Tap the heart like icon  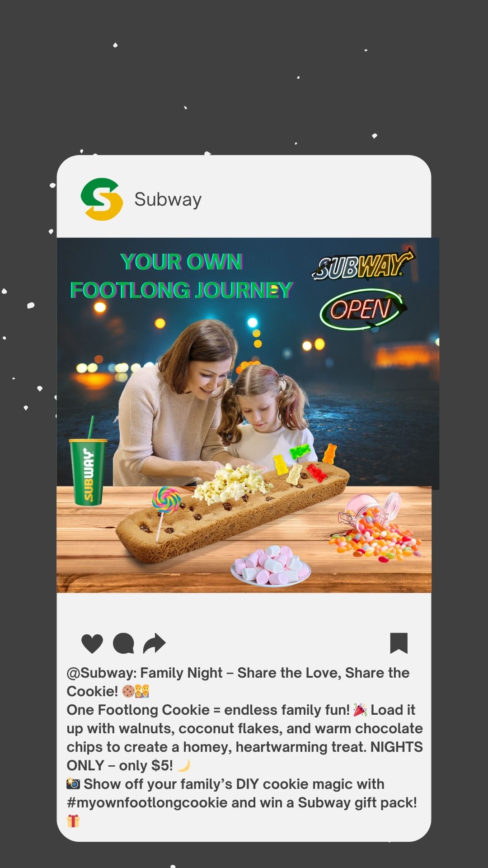click(92, 643)
